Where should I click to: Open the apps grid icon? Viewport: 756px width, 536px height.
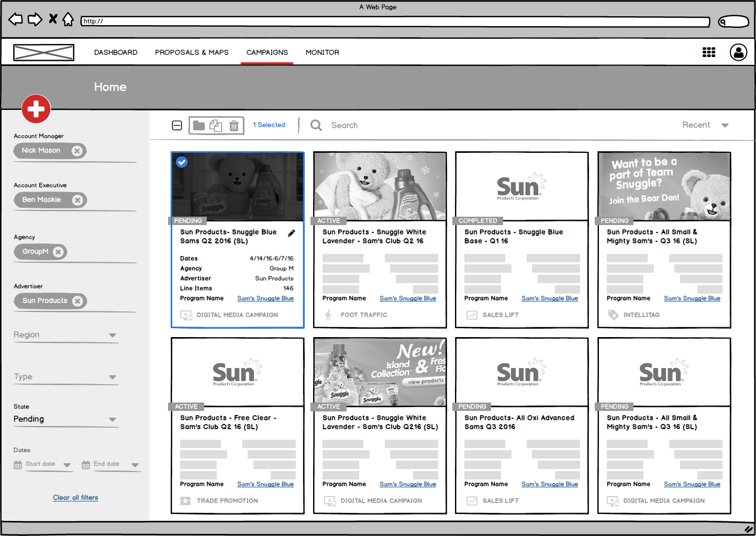tap(708, 52)
